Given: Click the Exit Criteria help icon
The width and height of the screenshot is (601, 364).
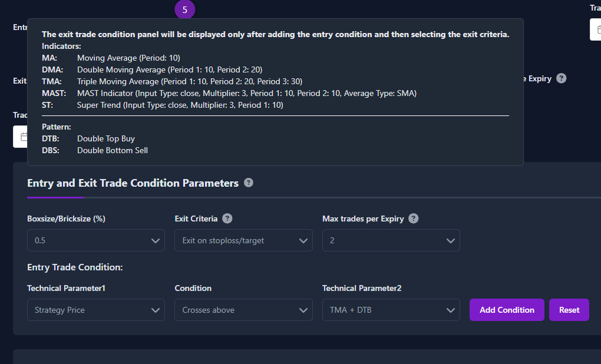Looking at the screenshot, I should [227, 219].
